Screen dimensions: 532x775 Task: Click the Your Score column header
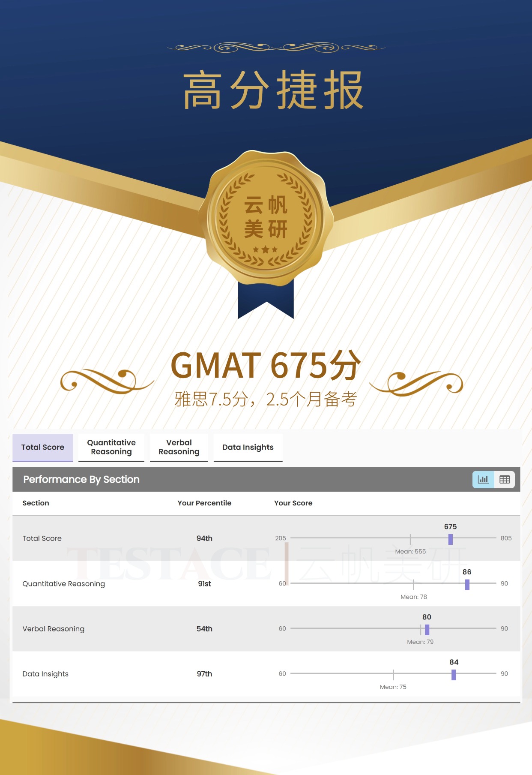(x=293, y=503)
